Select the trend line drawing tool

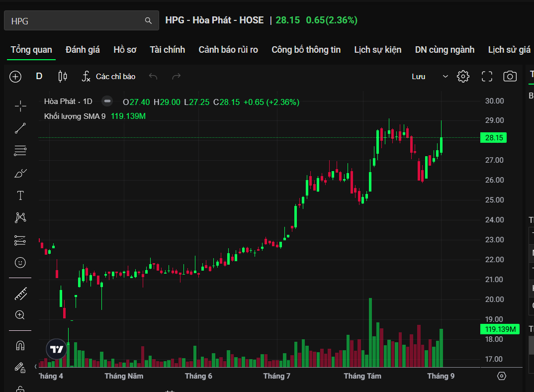20,128
